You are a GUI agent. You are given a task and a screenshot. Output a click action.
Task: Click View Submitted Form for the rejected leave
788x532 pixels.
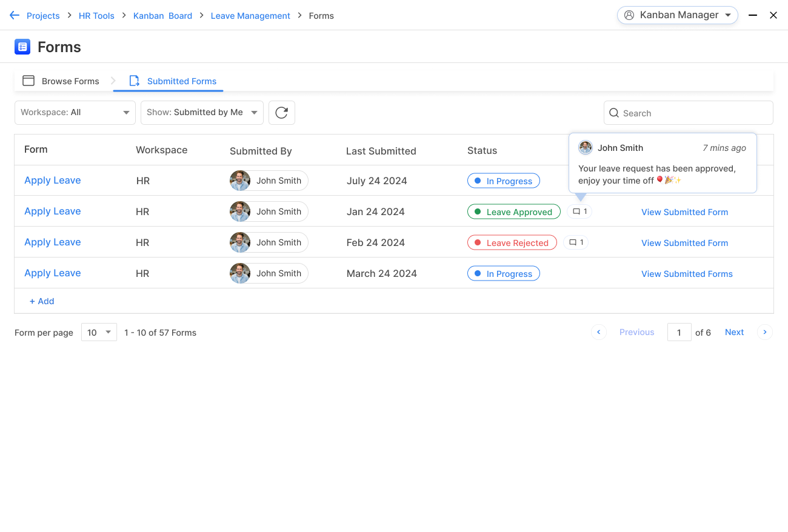(684, 242)
